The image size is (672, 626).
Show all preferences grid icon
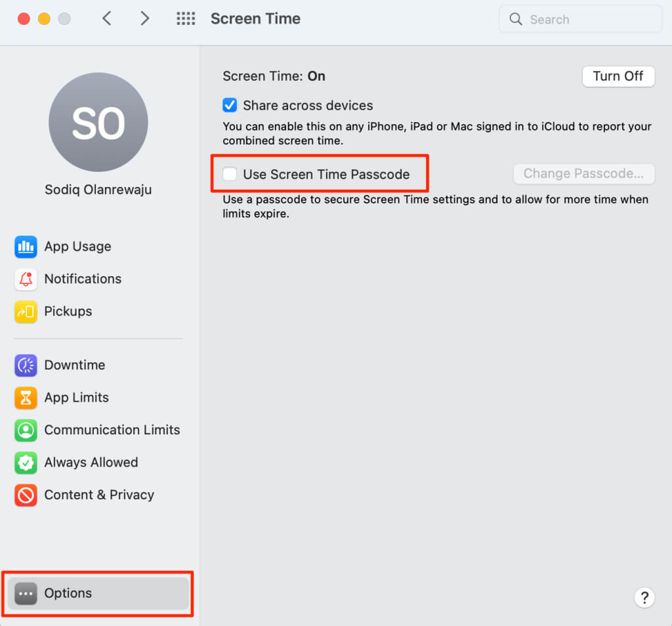pos(186,19)
